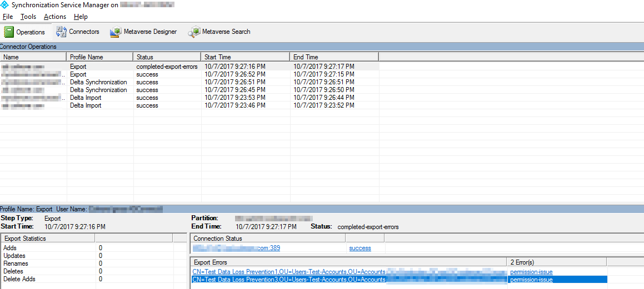Screen dimensions: 644x289
Task: Select the completed-export-errors Export row
Action: (167, 67)
